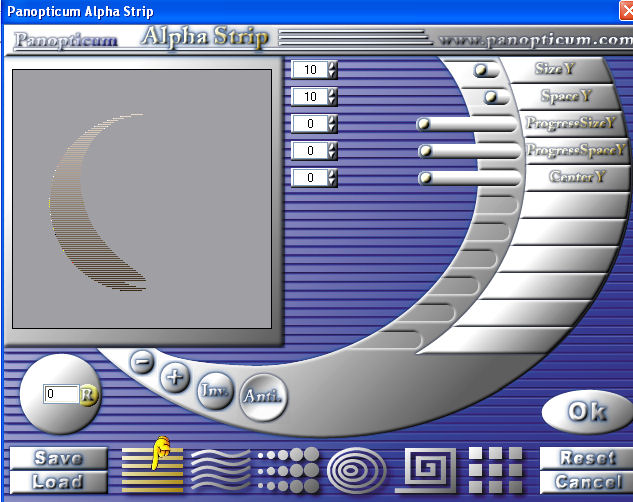Click the ProgressSpaceY slider knob
Viewport: 633px width, 502px height.
425,151
